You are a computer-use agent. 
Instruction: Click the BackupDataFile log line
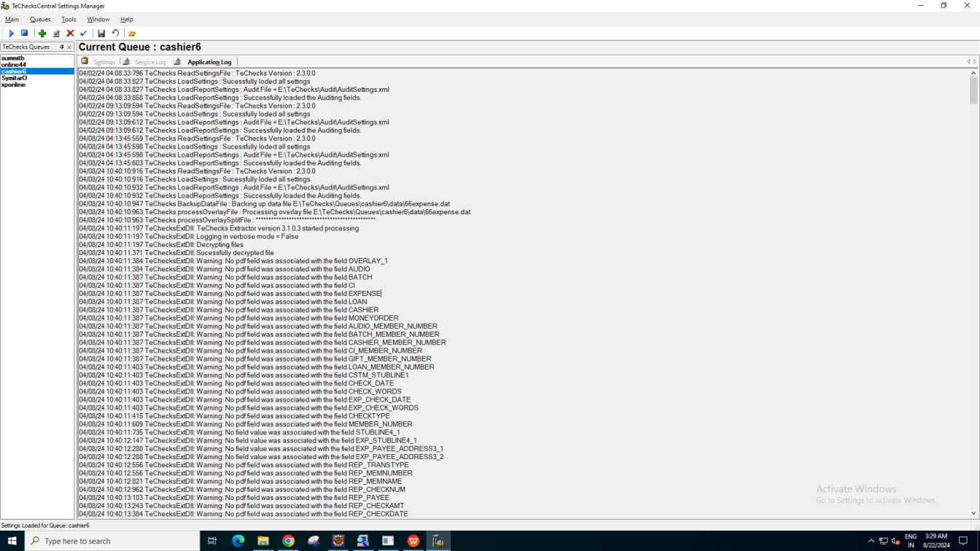coord(265,204)
